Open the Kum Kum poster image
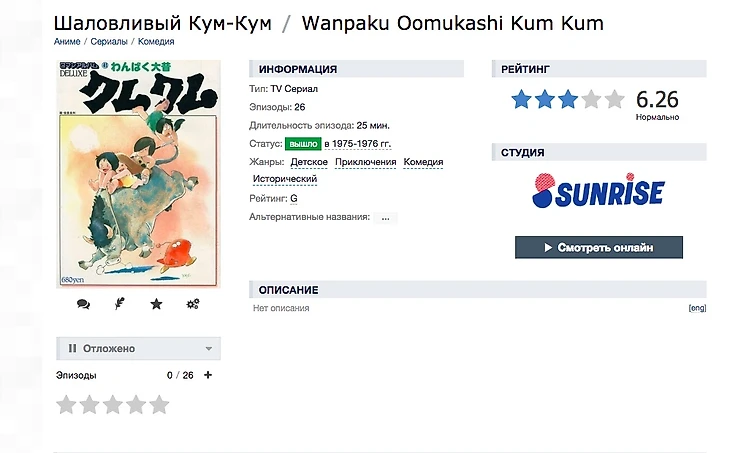730x453 pixels. (138, 174)
